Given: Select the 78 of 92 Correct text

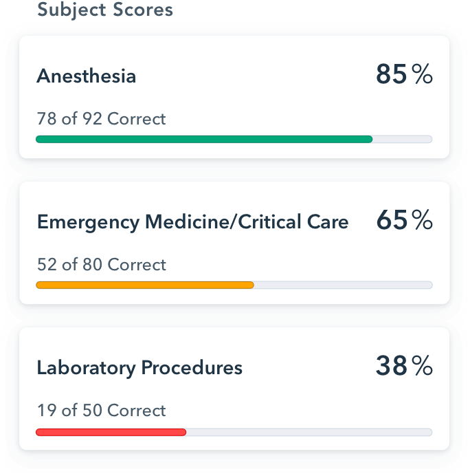Looking at the screenshot, I should point(101,118).
